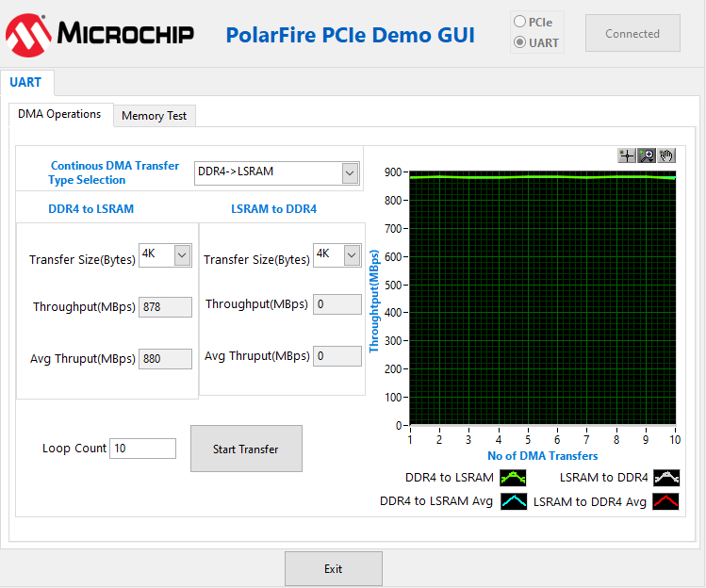The image size is (706, 588).
Task: Click the LSRAM to DDR4 Avg red legend swatch
Action: point(665,501)
